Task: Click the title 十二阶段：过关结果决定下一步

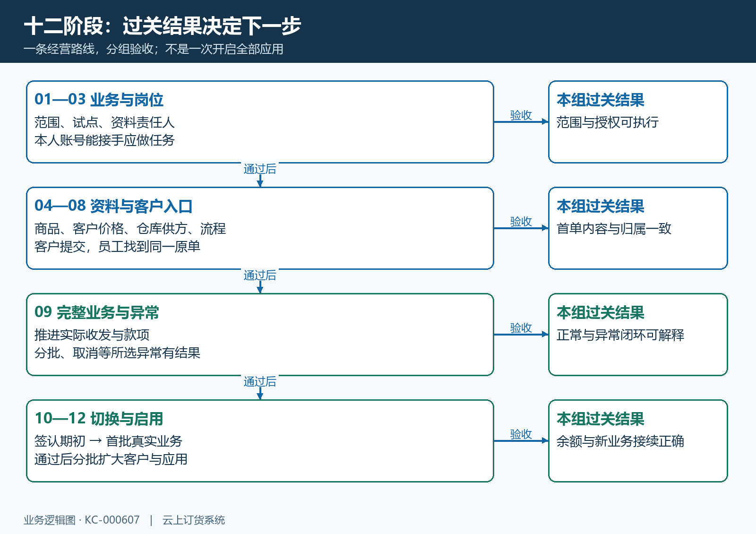Action: click(162, 26)
